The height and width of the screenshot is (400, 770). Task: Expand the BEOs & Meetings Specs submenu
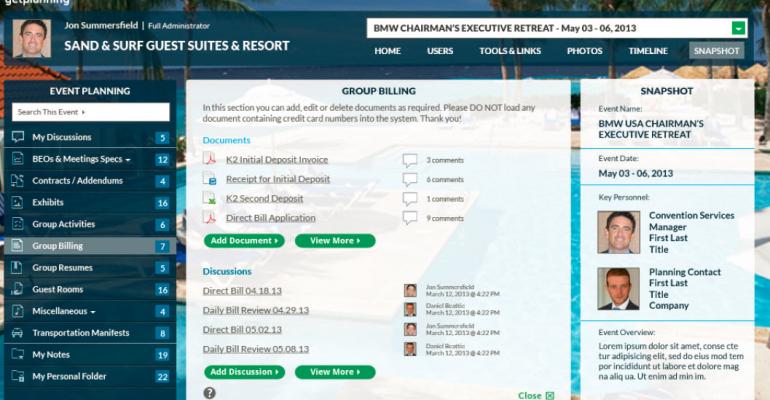(128, 160)
